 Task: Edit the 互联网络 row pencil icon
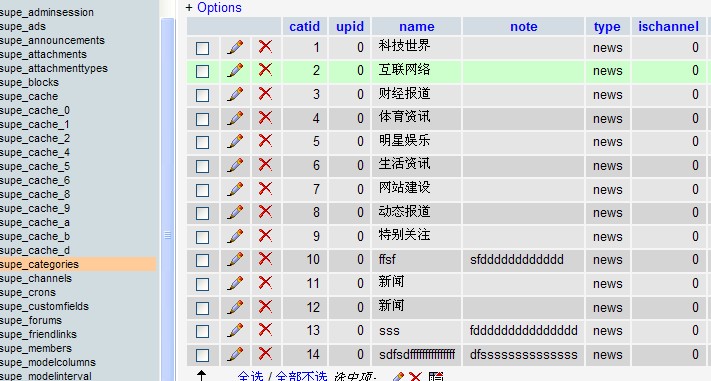(235, 70)
